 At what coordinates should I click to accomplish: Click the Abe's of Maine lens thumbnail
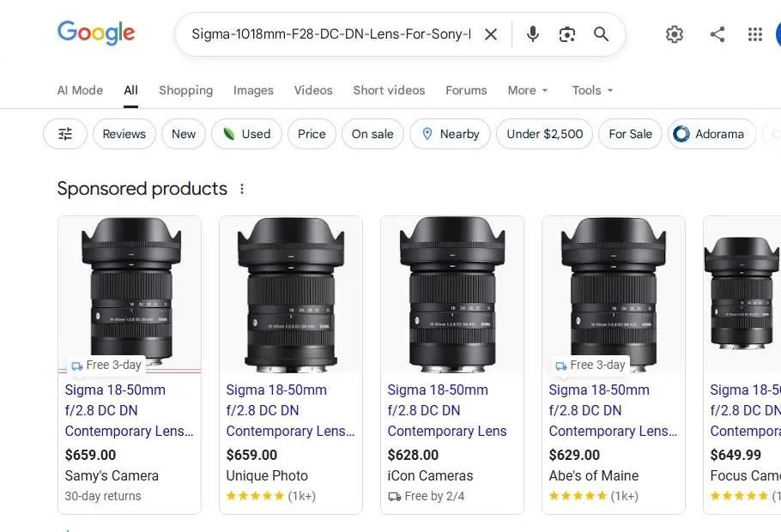[x=613, y=292]
